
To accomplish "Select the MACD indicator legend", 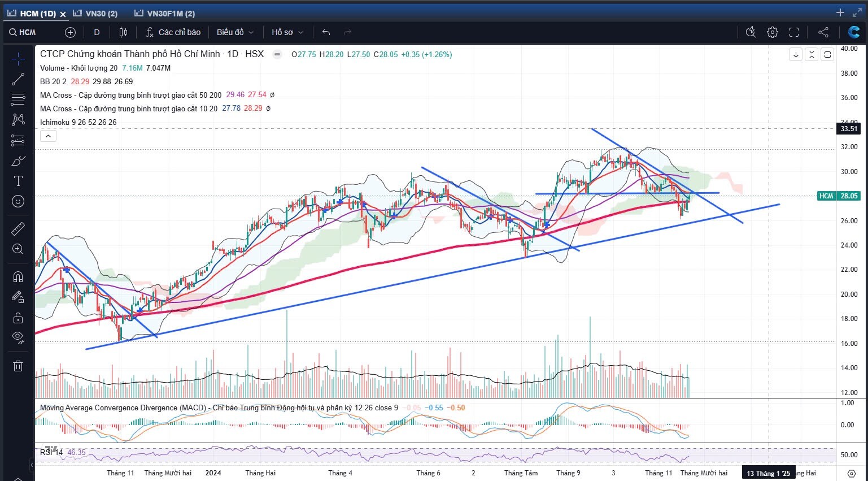I will tap(219, 408).
